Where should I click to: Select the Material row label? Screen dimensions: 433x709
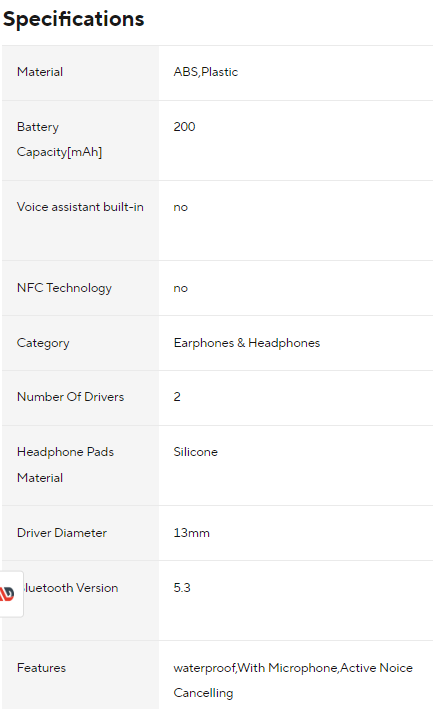click(40, 72)
